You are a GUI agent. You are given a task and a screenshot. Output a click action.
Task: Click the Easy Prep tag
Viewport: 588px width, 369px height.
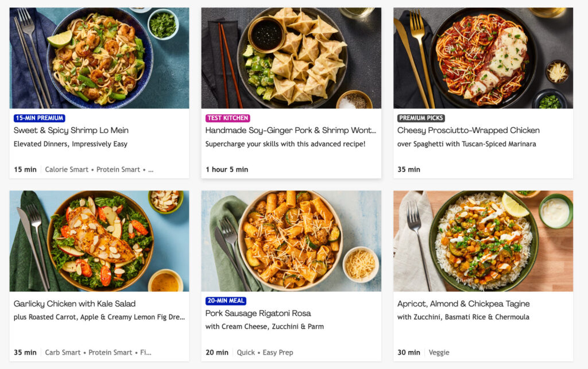(278, 352)
